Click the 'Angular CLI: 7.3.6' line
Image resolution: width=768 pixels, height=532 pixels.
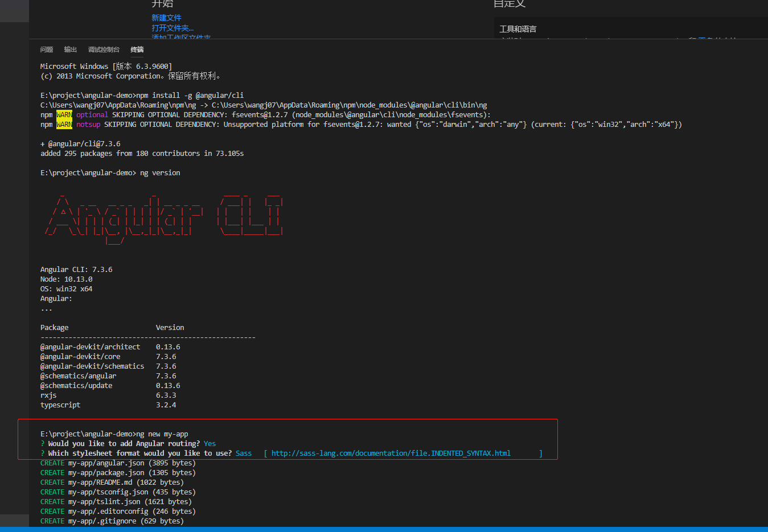pos(76,270)
